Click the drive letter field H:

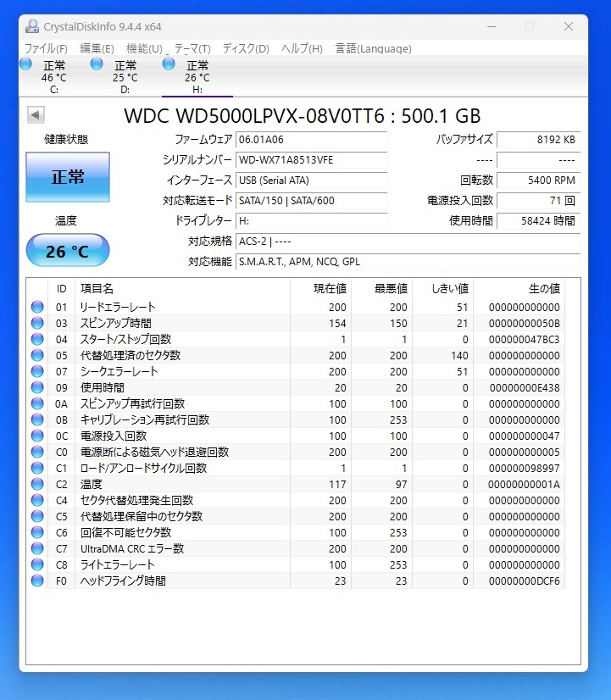312,220
